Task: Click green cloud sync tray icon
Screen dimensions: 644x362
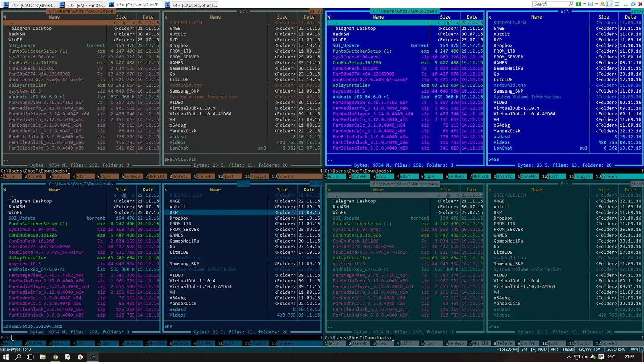Action: 593,357
